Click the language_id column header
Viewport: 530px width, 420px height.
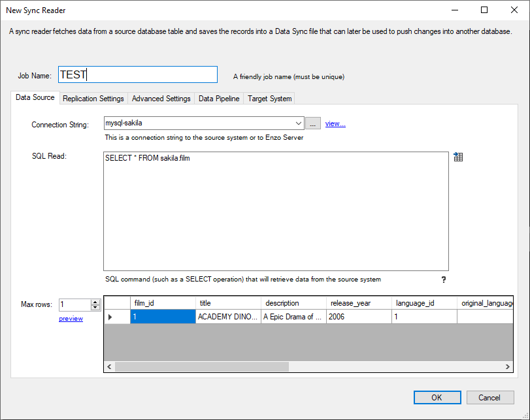pyautogui.click(x=424, y=303)
